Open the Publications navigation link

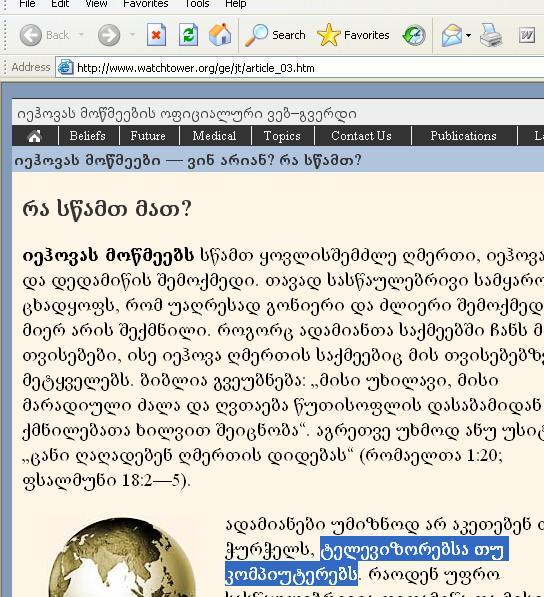(x=463, y=136)
